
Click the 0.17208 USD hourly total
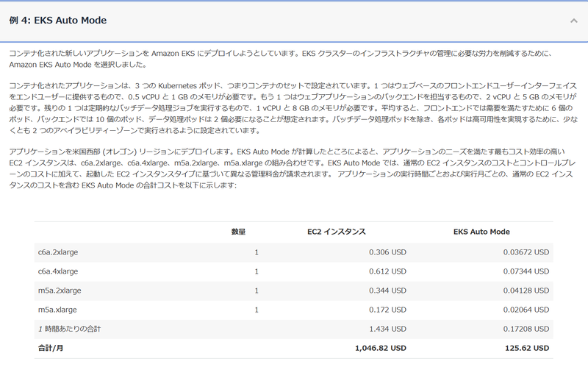click(526, 329)
